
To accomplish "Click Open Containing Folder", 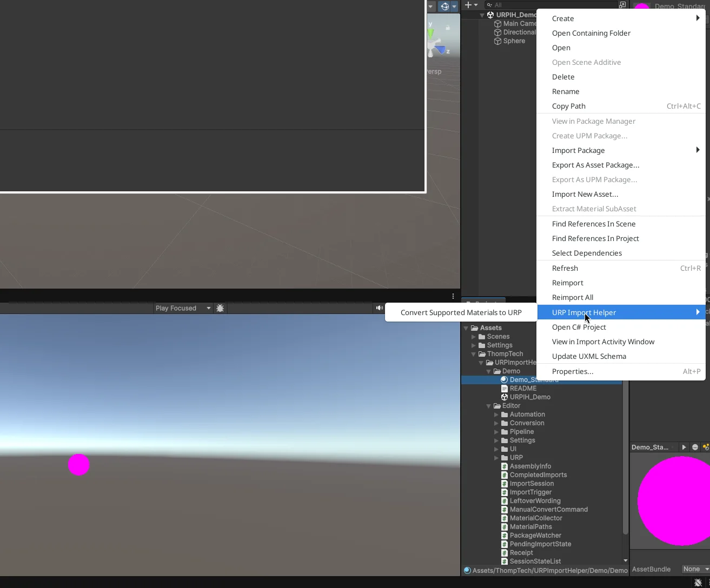I will pyautogui.click(x=621, y=33).
